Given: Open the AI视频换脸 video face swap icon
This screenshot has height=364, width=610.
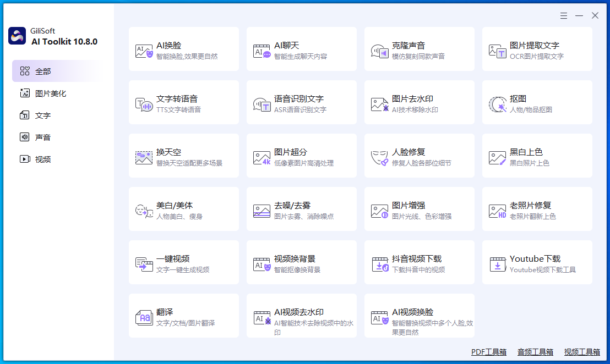Looking at the screenshot, I should click(x=380, y=317).
